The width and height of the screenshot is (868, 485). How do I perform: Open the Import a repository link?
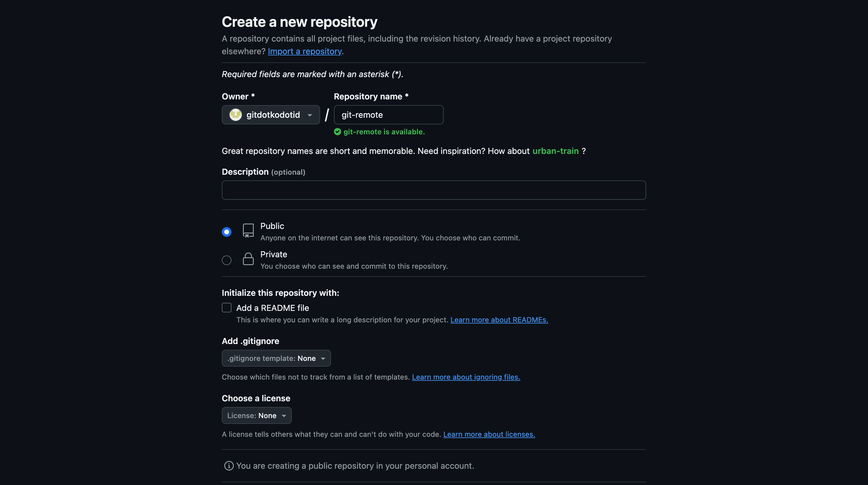point(305,51)
